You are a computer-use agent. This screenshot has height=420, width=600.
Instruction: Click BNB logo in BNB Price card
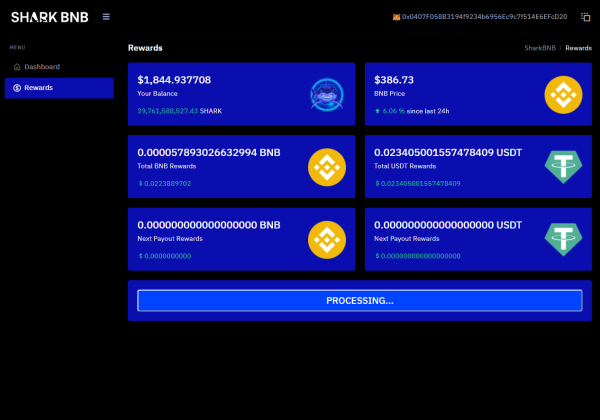(563, 95)
